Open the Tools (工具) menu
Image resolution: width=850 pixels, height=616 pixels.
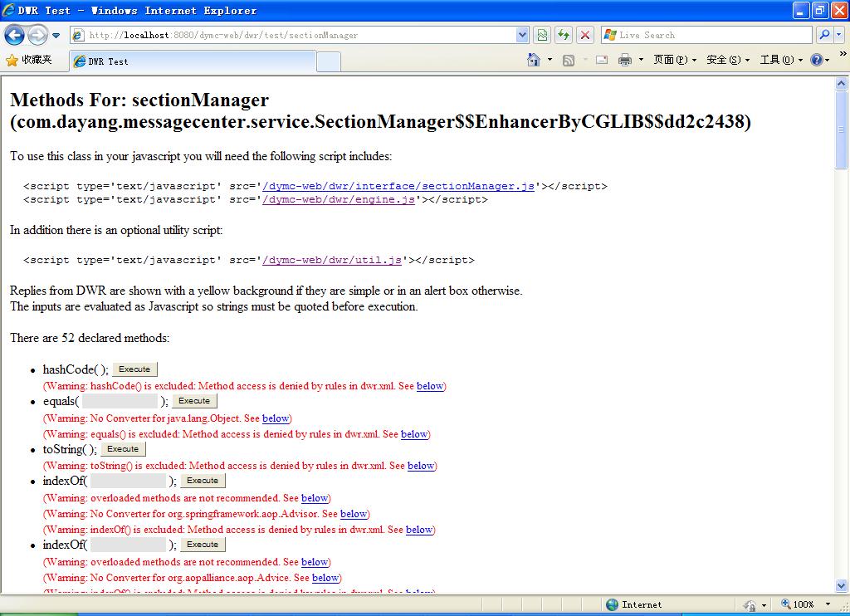click(781, 60)
